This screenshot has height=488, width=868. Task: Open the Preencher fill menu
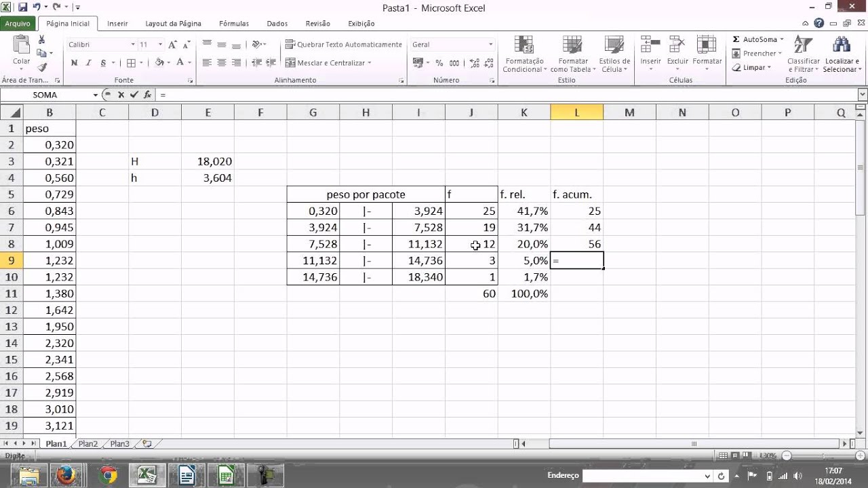click(757, 54)
